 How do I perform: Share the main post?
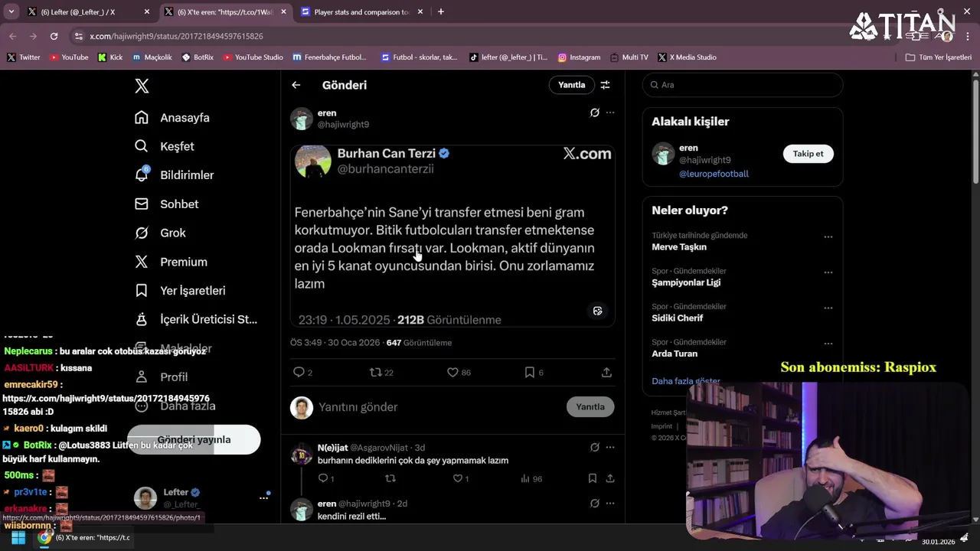click(x=606, y=373)
